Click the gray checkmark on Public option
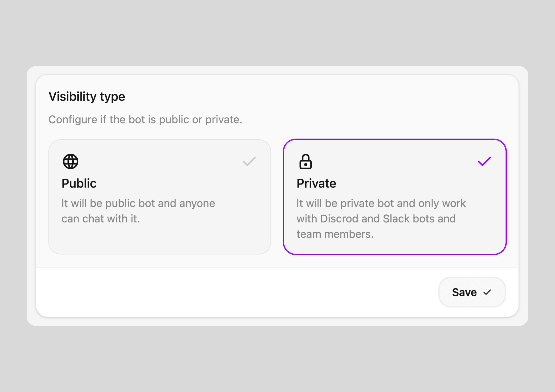 click(x=249, y=162)
